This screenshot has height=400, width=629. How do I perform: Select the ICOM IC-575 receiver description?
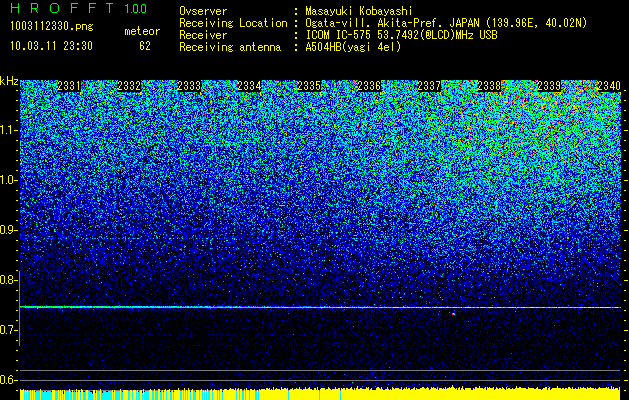(x=401, y=35)
